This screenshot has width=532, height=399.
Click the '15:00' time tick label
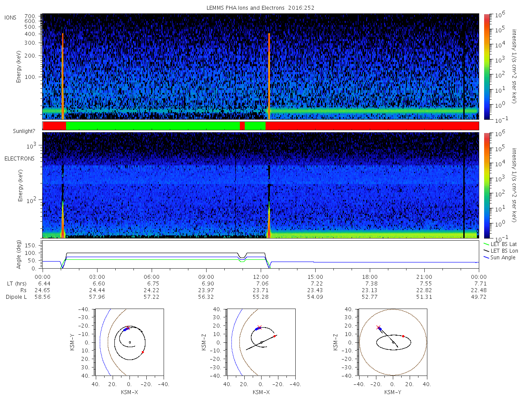(x=315, y=277)
